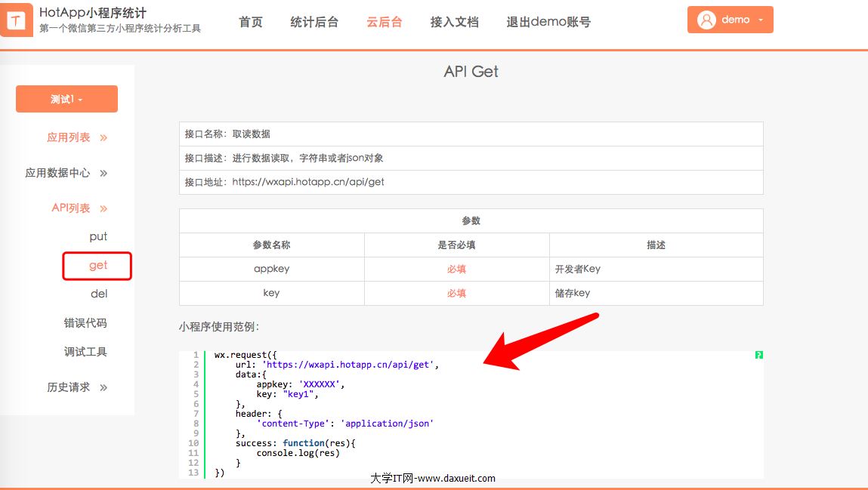
Task: Open the demo account dropdown
Action: (x=730, y=20)
